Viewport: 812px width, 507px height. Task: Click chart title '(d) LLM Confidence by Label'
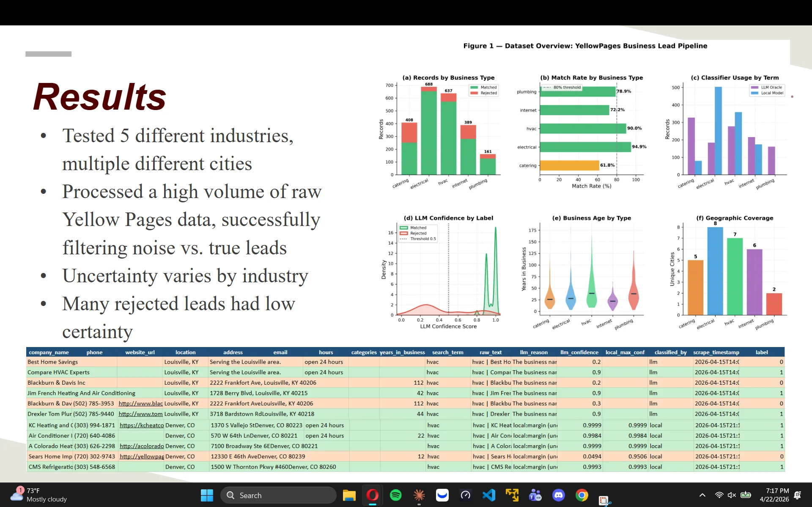coord(448,218)
